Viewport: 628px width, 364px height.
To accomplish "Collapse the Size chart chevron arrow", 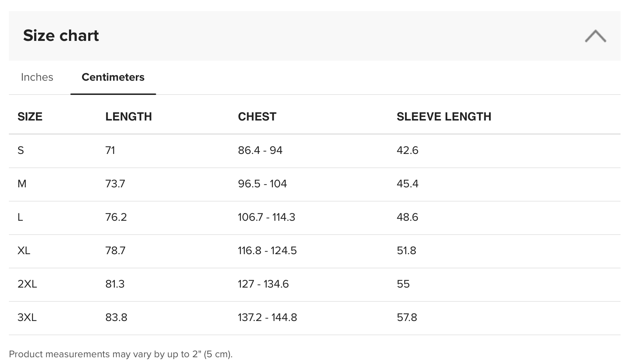I will 595,36.
